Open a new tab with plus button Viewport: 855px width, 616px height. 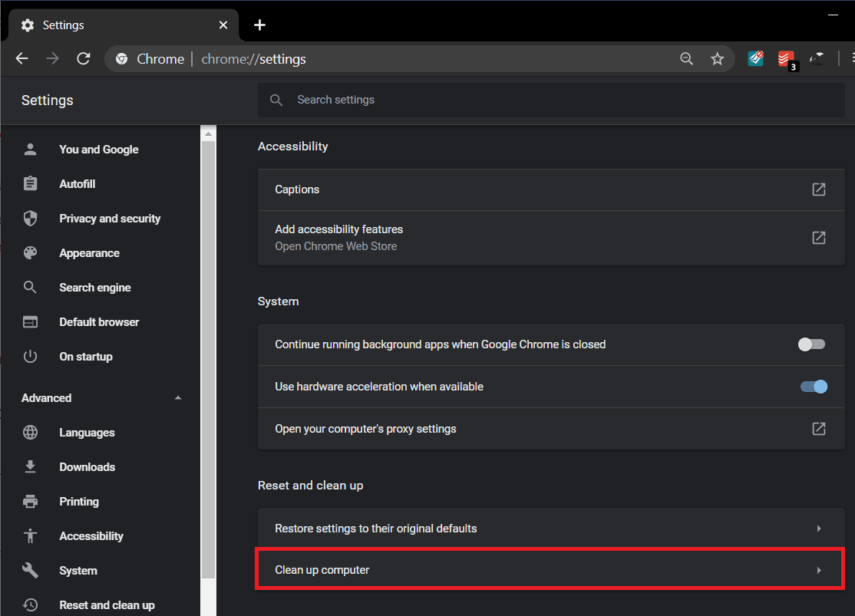coord(259,25)
